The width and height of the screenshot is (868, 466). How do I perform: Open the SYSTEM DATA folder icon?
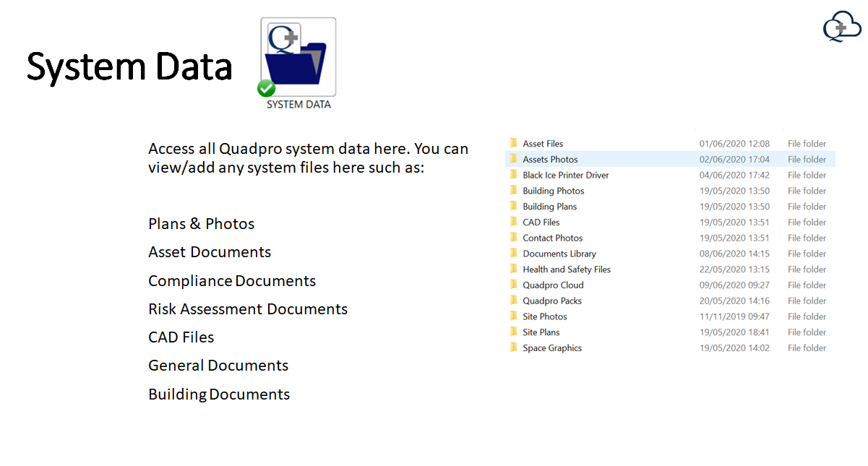(298, 64)
